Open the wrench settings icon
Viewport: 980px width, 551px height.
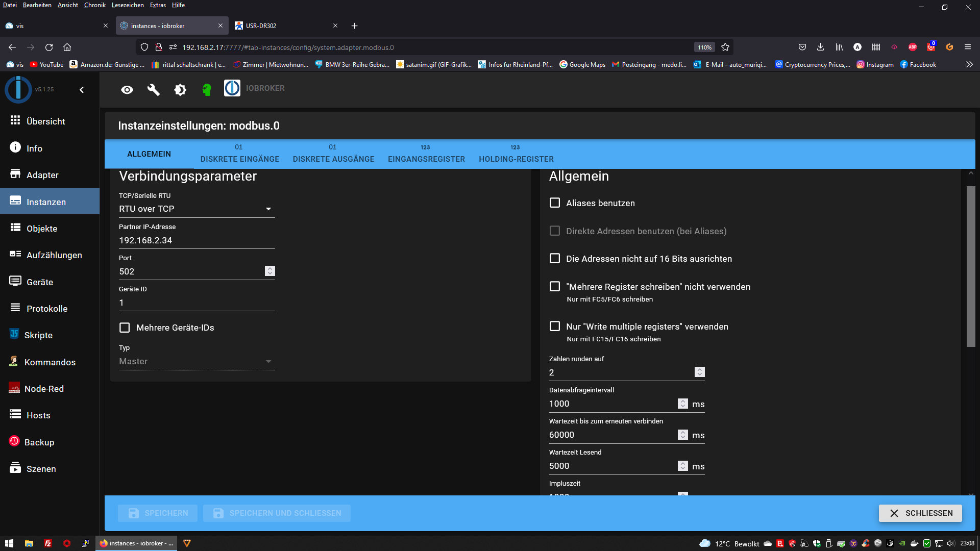(154, 90)
